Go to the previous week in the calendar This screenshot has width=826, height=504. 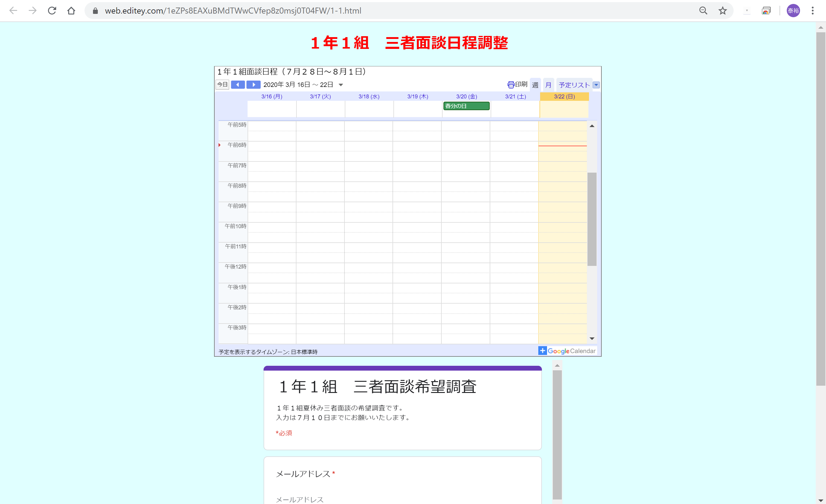[x=238, y=85]
